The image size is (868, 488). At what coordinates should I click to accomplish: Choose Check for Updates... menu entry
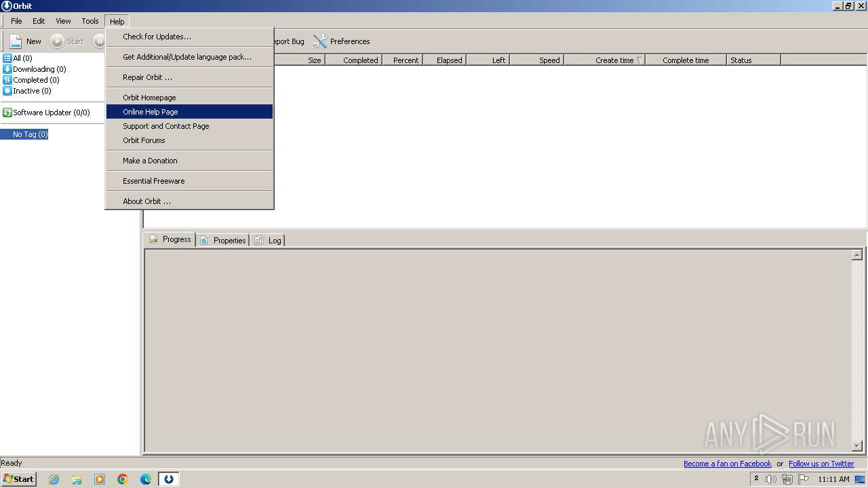(189, 37)
